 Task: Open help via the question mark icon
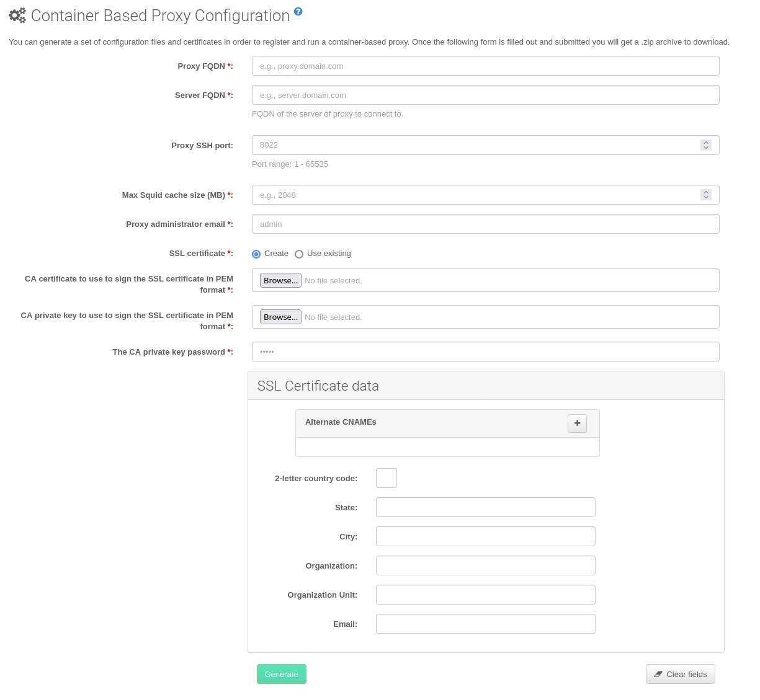298,12
